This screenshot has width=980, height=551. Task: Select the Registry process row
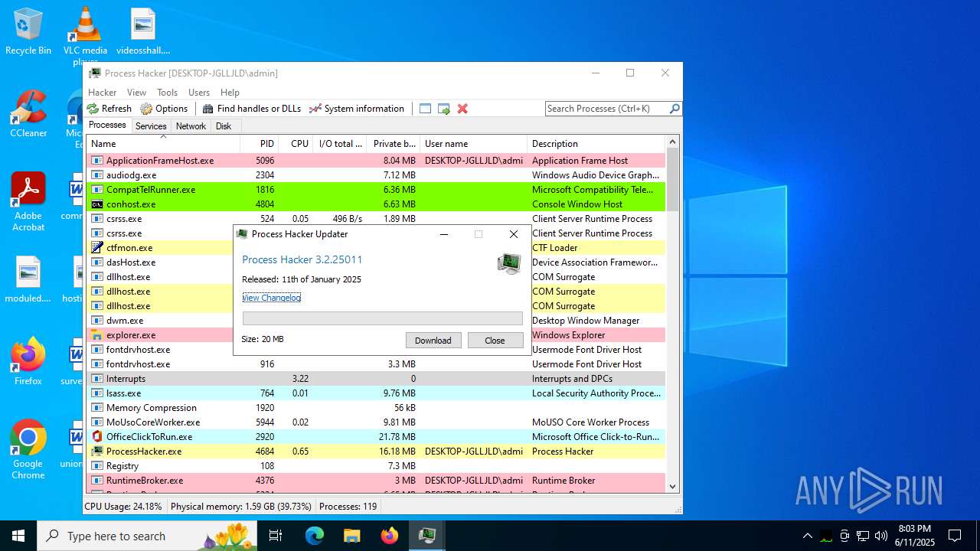pyautogui.click(x=376, y=466)
